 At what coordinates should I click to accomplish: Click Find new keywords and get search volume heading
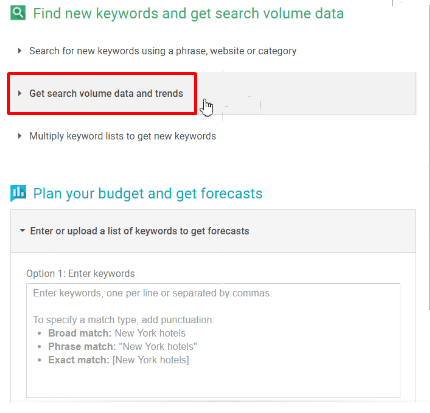click(188, 13)
